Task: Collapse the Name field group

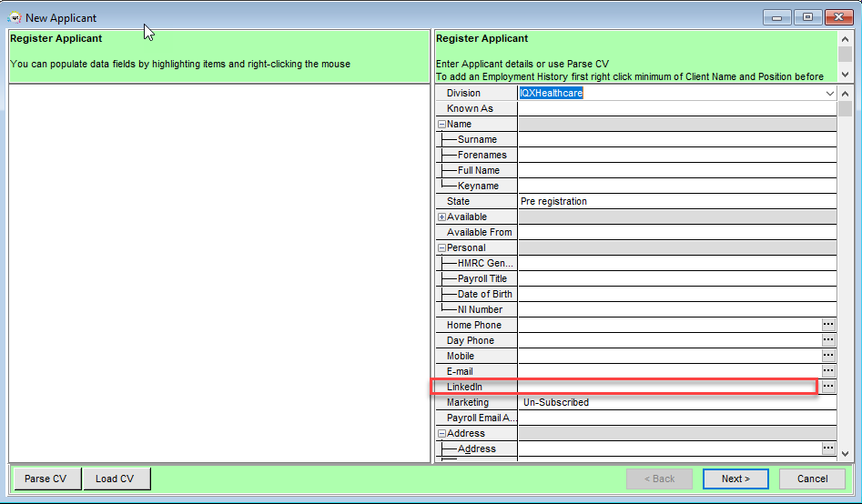Action: [441, 125]
